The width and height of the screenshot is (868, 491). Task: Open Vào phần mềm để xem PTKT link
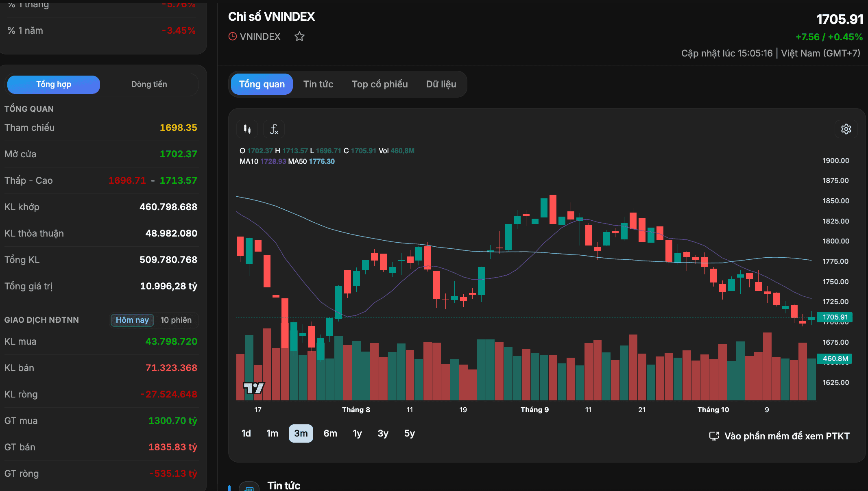787,436
